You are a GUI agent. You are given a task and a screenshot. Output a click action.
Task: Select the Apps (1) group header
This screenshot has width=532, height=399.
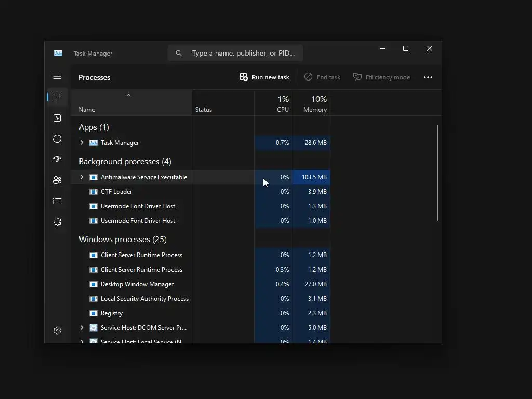[94, 127]
